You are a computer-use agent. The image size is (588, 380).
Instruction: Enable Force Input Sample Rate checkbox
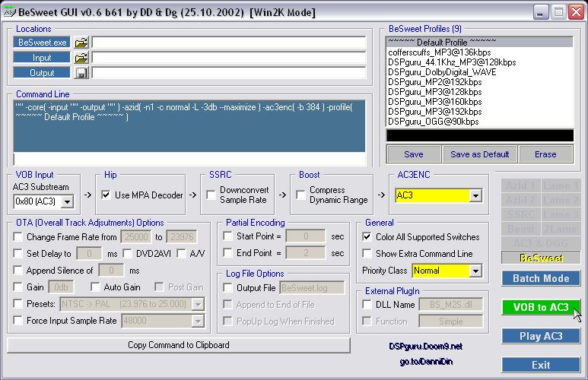(17, 321)
